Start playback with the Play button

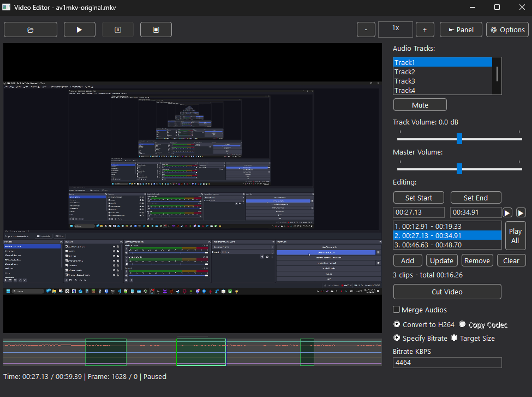coord(80,29)
